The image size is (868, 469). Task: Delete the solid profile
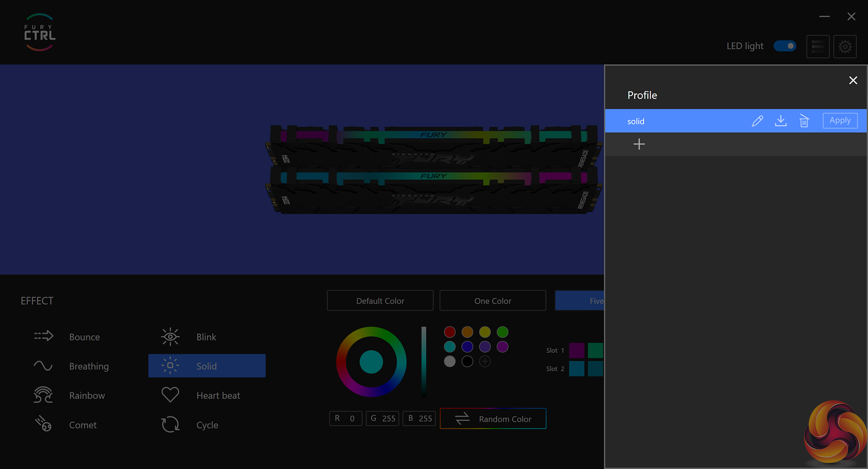point(804,121)
